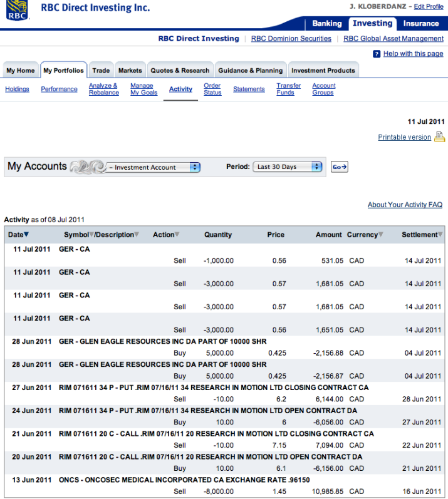Switch to the Insurance tab
448x499 pixels.
[x=421, y=24]
